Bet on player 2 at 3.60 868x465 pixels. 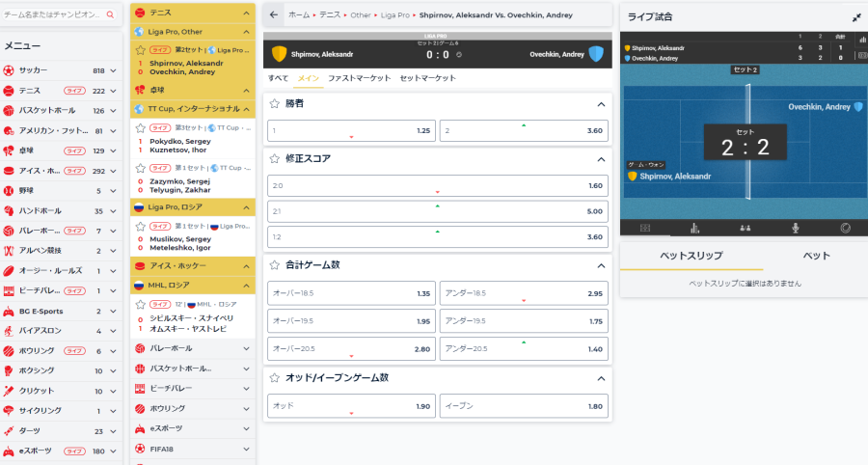(x=524, y=130)
